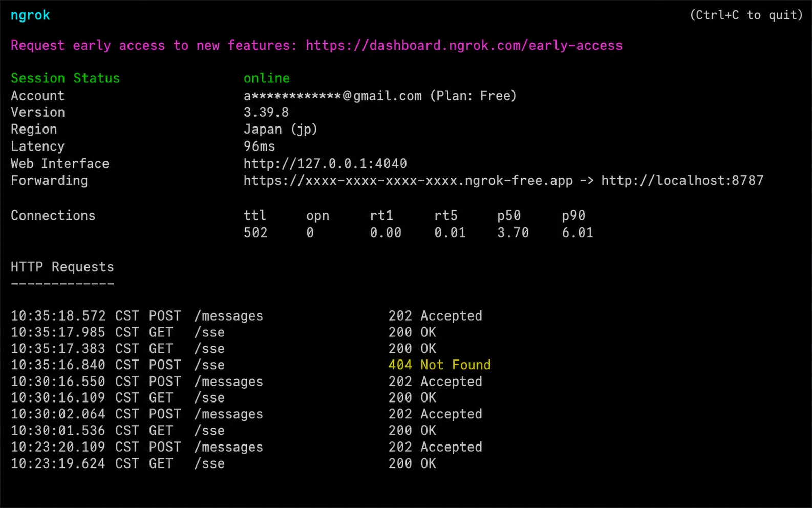Click the '96ms' latency value
This screenshot has height=508, width=812.
click(x=259, y=146)
